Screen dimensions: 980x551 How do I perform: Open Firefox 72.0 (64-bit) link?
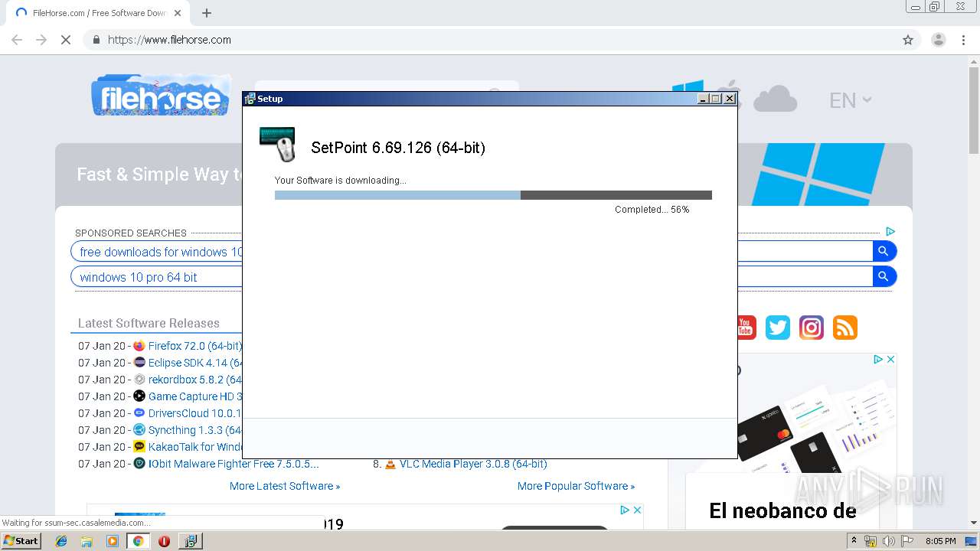pyautogui.click(x=195, y=346)
